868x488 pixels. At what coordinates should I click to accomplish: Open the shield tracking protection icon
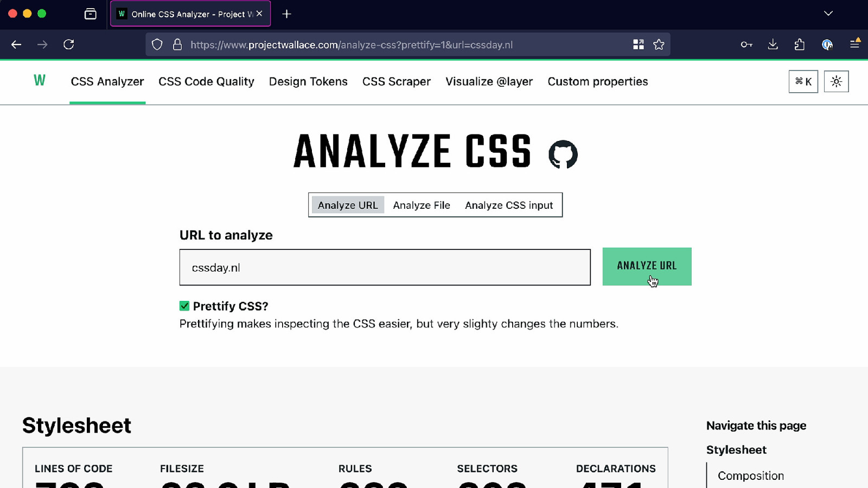(x=157, y=44)
